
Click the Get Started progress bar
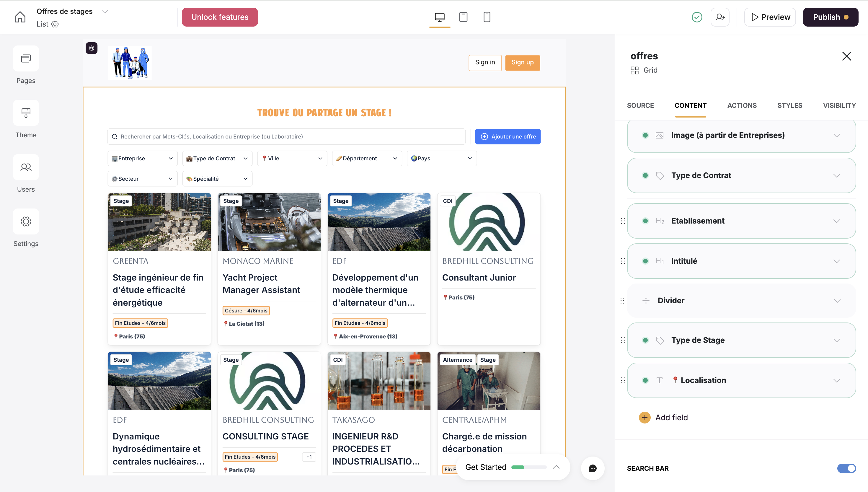[528, 467]
